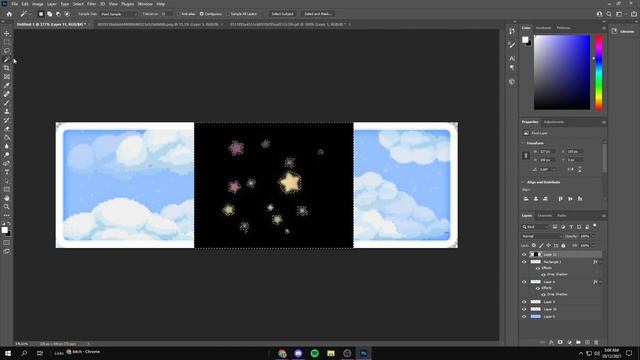Click the Properties panel scrollbar
This screenshot has width=640, height=360.
pyautogui.click(x=604, y=157)
